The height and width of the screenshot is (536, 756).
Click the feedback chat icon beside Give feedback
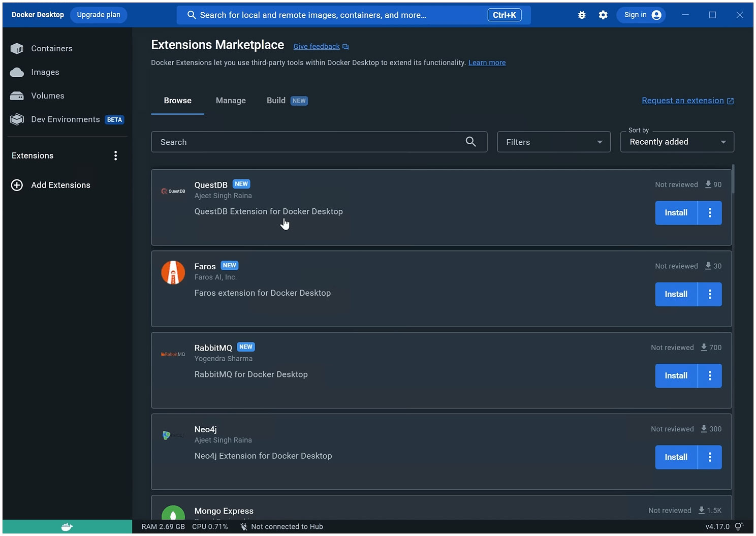(345, 47)
